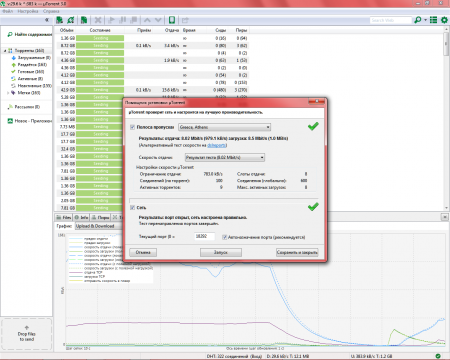
Task: Switch to the Files tab in bottom panel
Action: pos(64,217)
